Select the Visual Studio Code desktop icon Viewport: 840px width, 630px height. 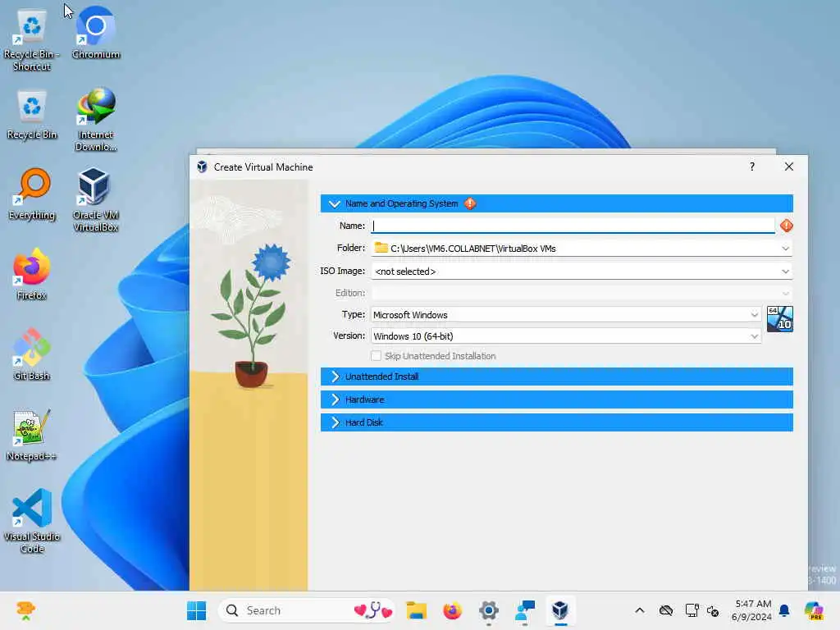[32, 521]
